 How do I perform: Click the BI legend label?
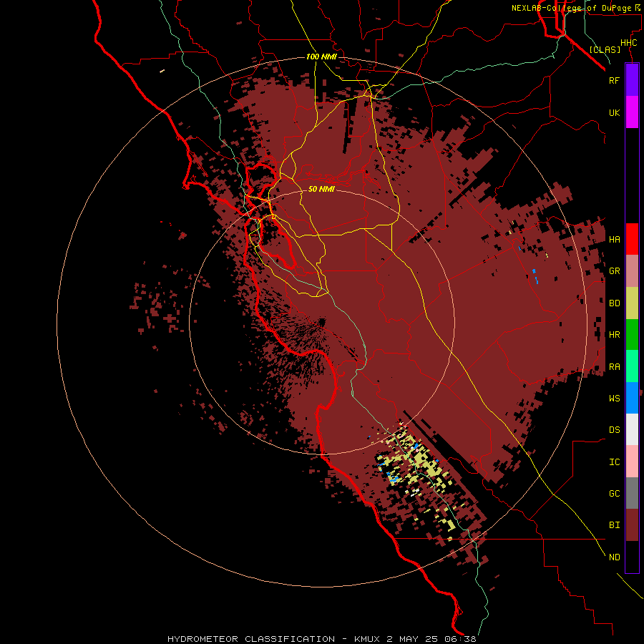pos(614,525)
